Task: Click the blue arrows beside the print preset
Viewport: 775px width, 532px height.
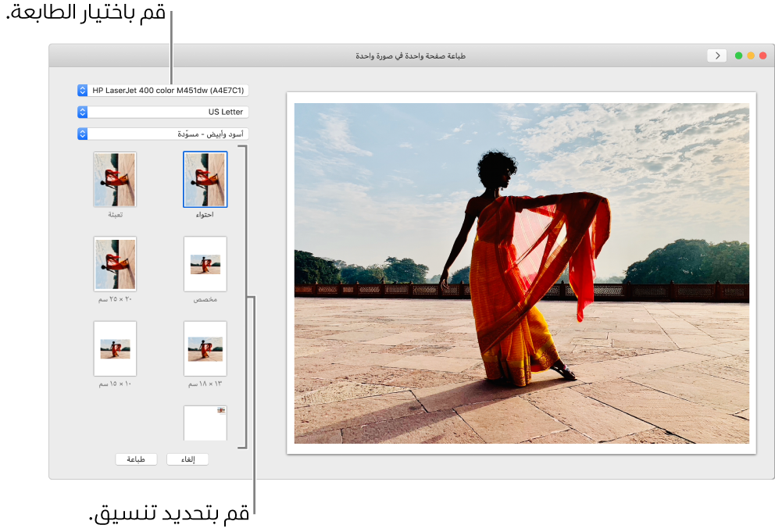Action: click(83, 134)
